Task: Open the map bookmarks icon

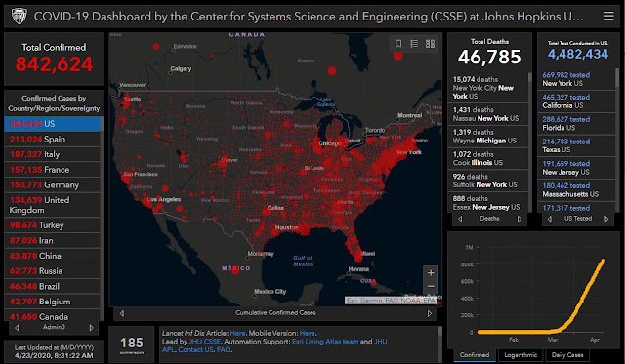Action: point(398,44)
